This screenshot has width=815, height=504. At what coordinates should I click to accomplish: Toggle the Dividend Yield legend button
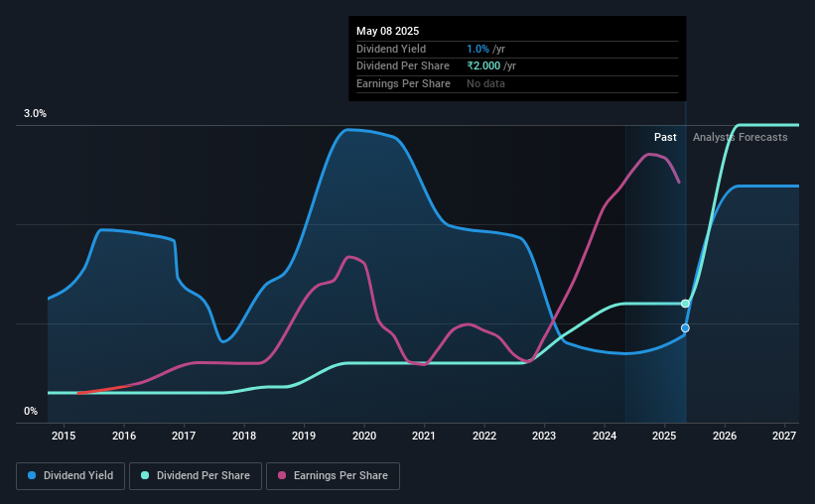(70, 476)
